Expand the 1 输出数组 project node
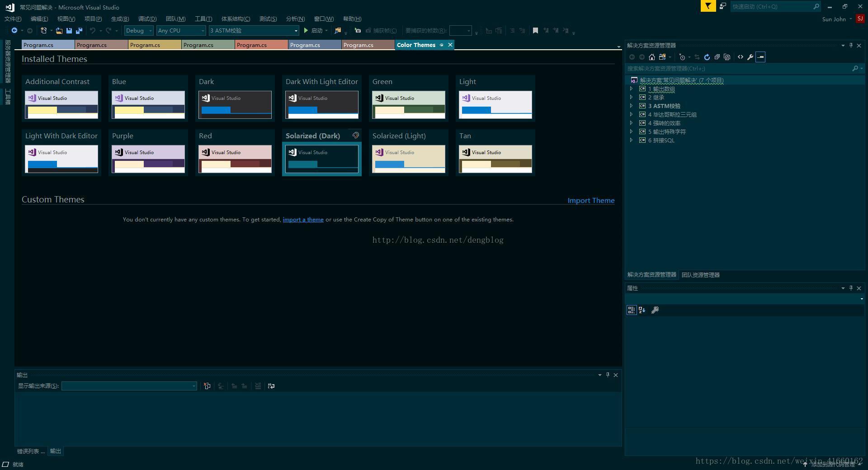The height and width of the screenshot is (470, 868). [632, 89]
